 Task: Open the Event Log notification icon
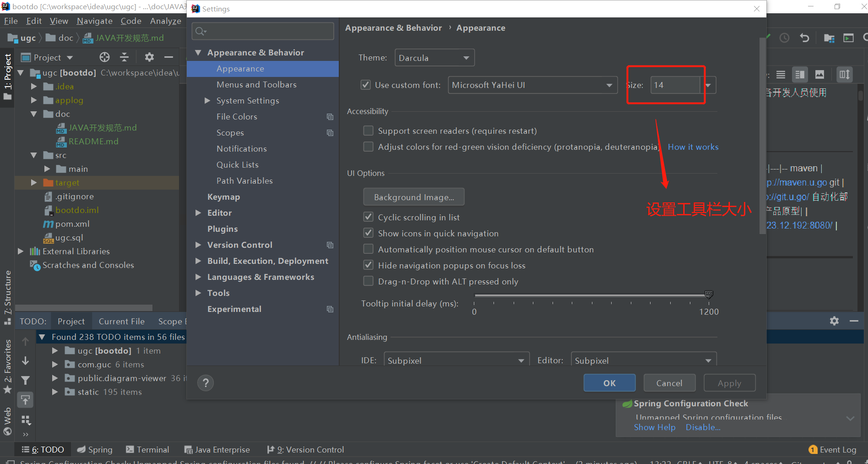[x=813, y=450]
